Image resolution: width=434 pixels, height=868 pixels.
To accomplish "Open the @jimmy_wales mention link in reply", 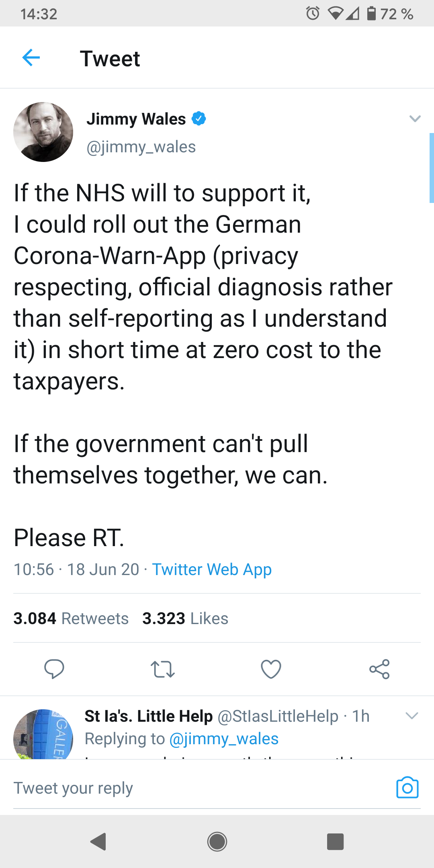I will click(x=224, y=739).
